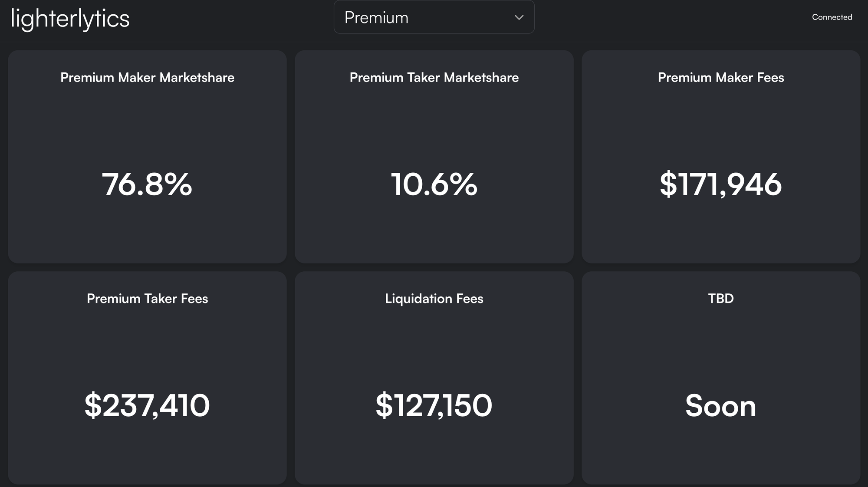
Task: Click the Premium Maker Fees heading
Action: (720, 77)
